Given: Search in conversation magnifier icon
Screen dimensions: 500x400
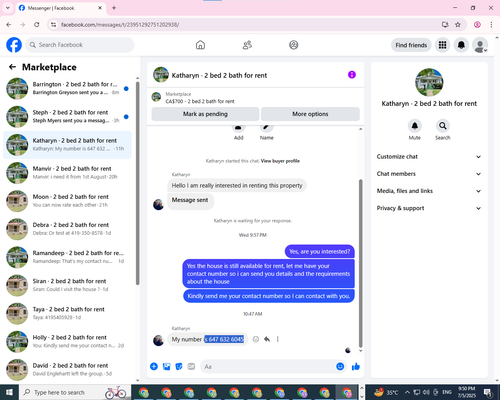Looking at the screenshot, I should coord(443,126).
